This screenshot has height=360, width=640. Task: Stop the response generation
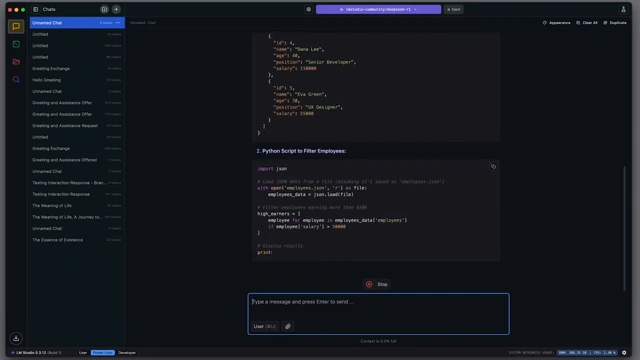click(377, 284)
